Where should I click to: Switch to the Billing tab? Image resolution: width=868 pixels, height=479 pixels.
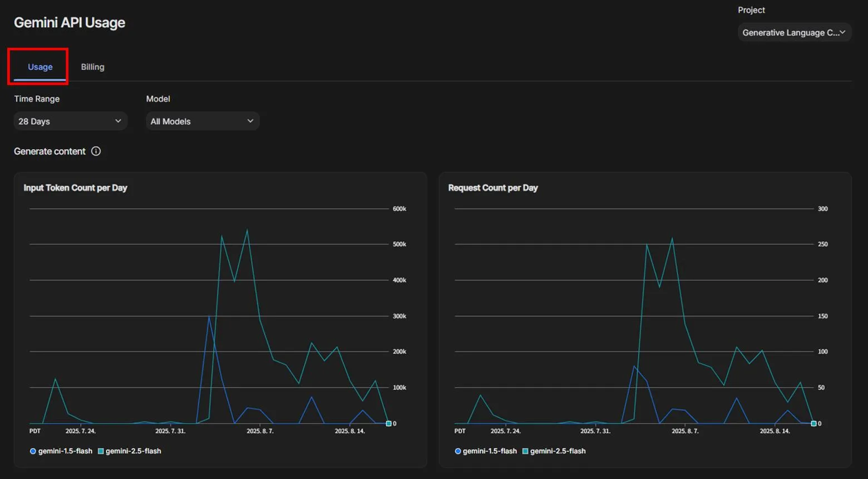92,67
